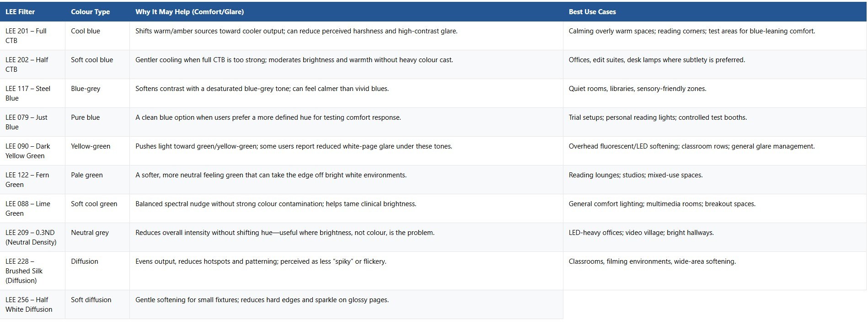Click the LEE 090 – Dark Yellow Green cell
Screen dimensions: 868x325
(28, 151)
